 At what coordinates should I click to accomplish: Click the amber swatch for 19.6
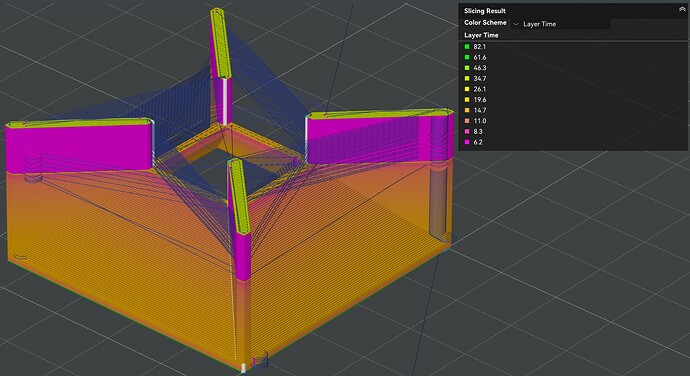(x=467, y=100)
